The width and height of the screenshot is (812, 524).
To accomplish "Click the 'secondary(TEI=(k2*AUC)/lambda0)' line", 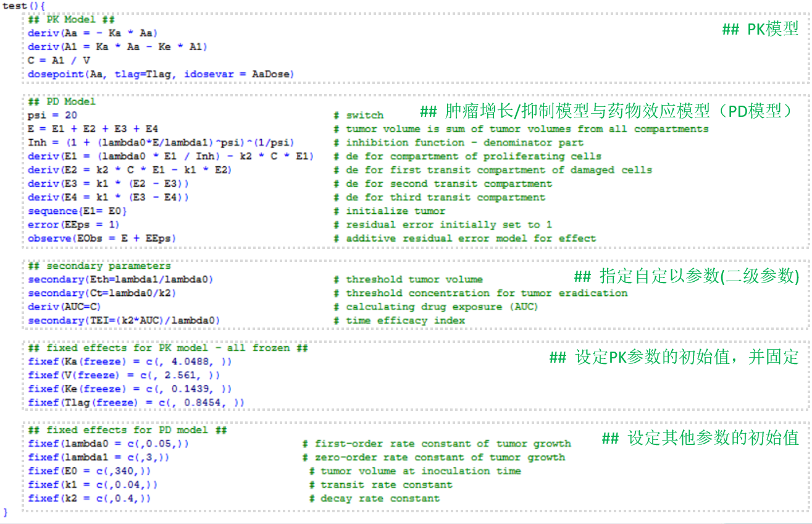I will [x=123, y=320].
